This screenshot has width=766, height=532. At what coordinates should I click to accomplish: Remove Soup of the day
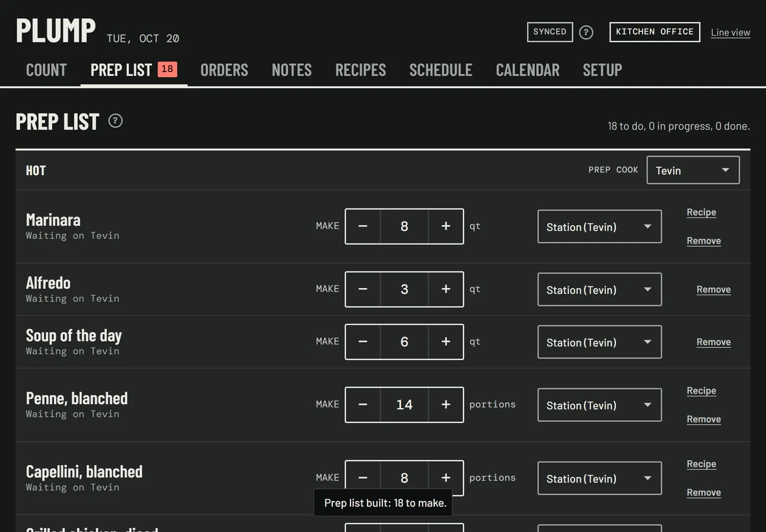click(713, 342)
